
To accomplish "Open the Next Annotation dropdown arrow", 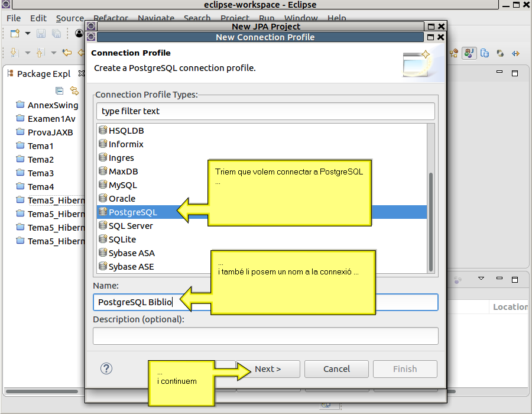I will tap(28, 53).
